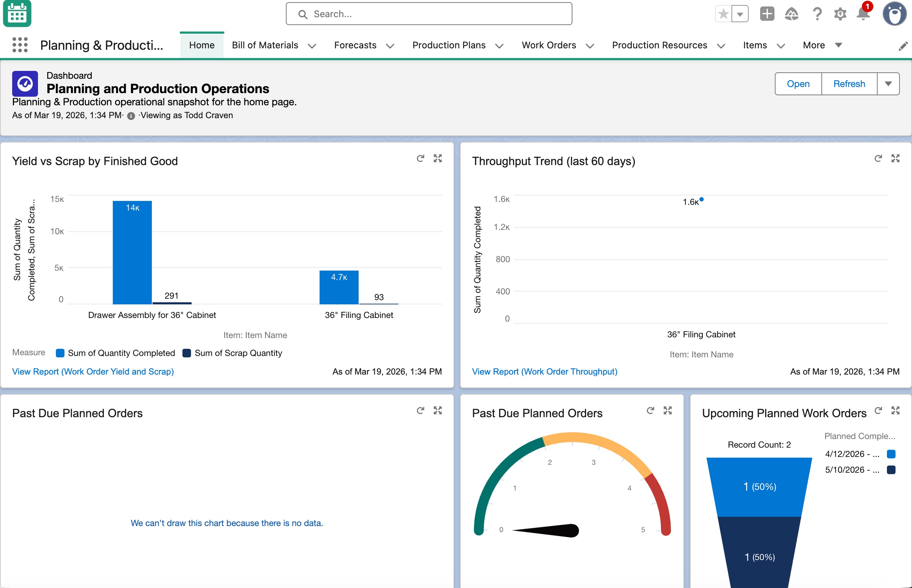Viewport: 912px width, 588px height.
Task: Open dropdown next to Refresh button
Action: [x=888, y=84]
